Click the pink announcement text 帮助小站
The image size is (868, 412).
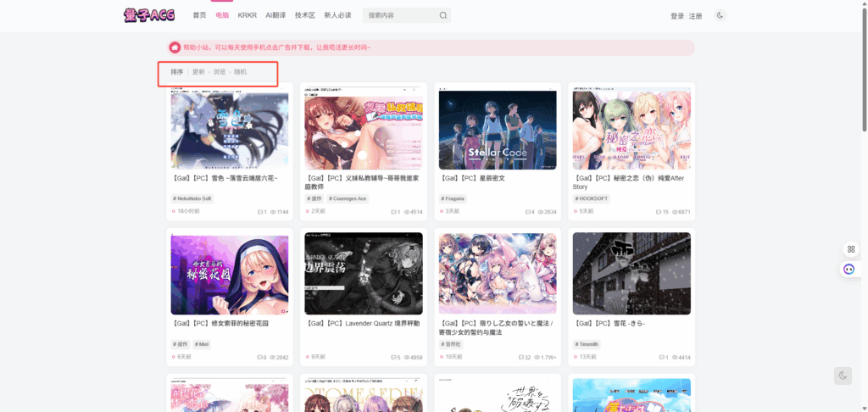tap(277, 47)
